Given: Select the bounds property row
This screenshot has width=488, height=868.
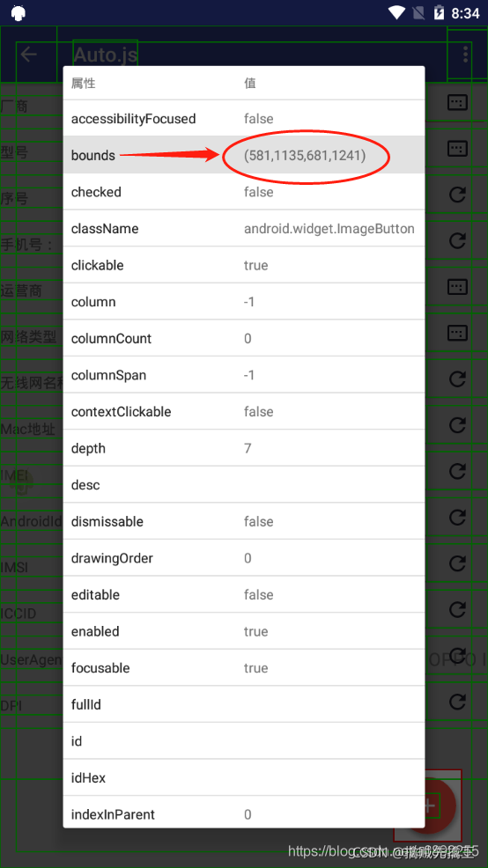Looking at the screenshot, I should (x=244, y=155).
